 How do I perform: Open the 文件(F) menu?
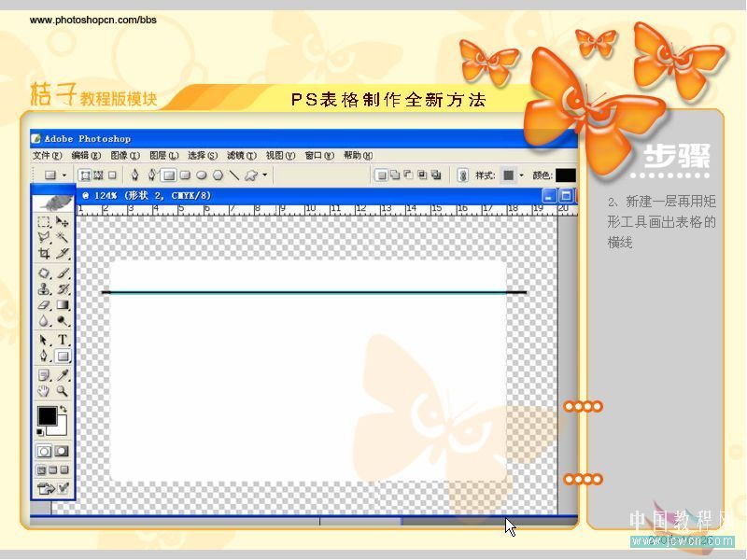48,156
